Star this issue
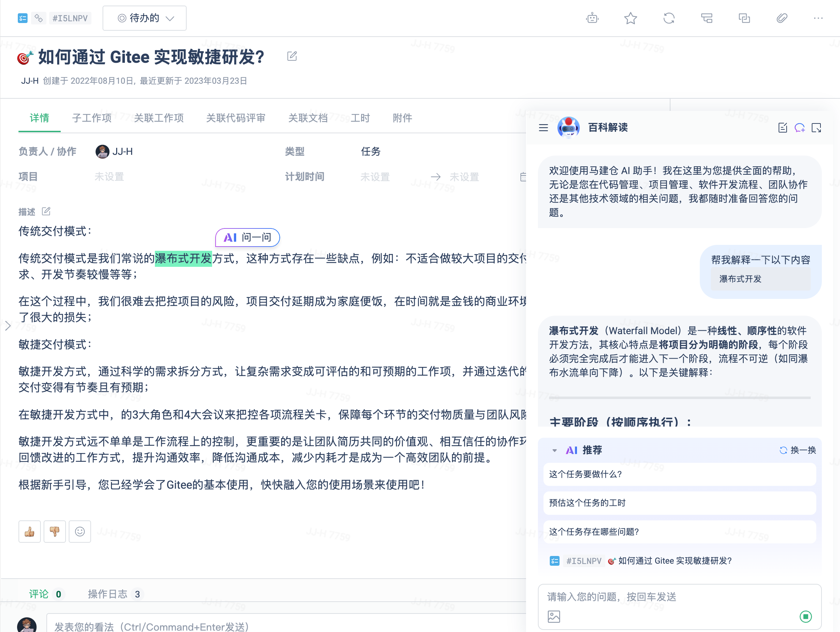The image size is (840, 632). [x=630, y=18]
